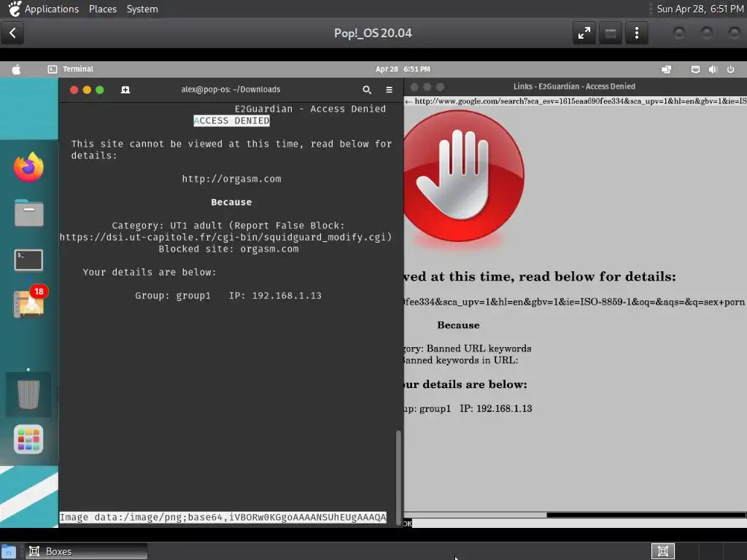Open the Boxes keyboard shortcuts button
Image resolution: width=747 pixels, height=560 pixels.
[x=611, y=33]
